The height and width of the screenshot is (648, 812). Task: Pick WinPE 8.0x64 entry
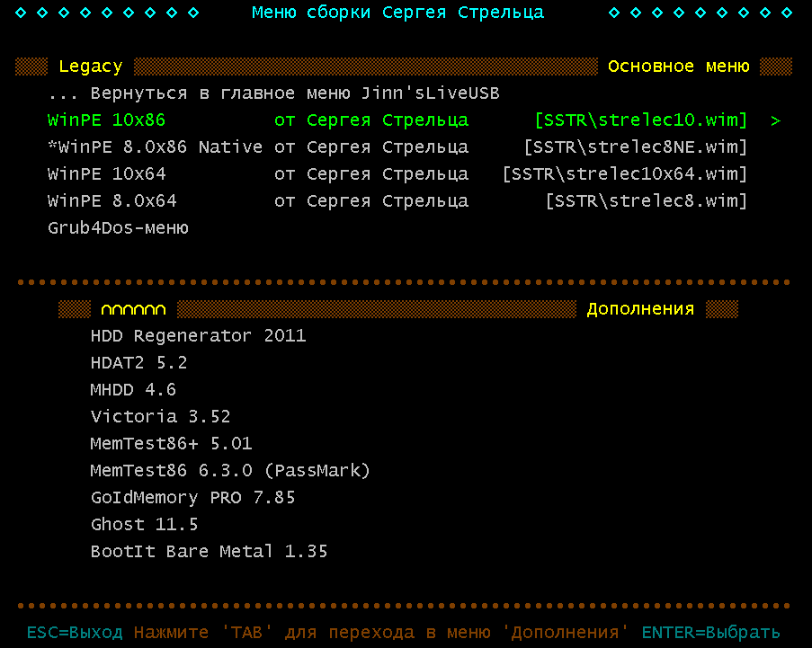pyautogui.click(x=112, y=201)
